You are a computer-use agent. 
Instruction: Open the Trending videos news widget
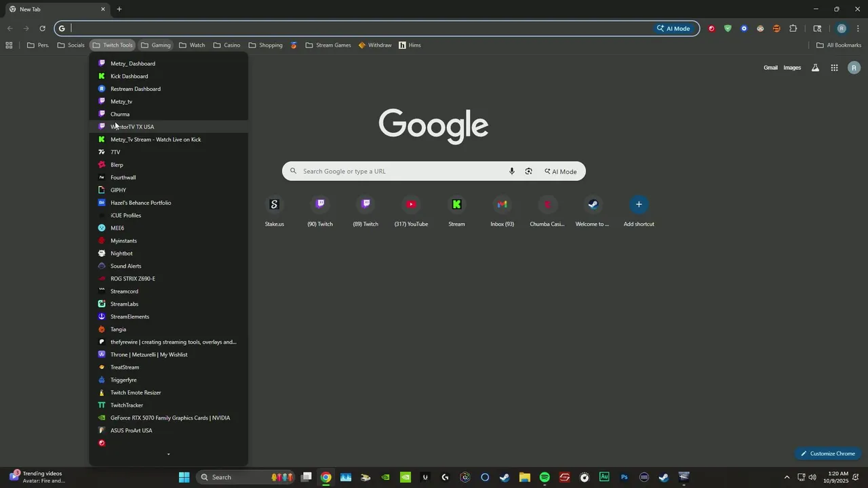pyautogui.click(x=37, y=477)
